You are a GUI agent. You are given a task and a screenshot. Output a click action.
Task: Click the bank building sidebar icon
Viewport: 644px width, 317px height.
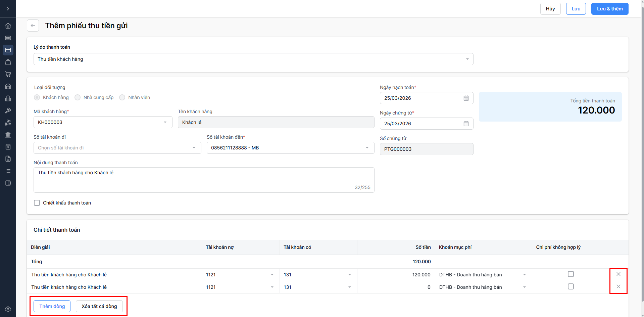(8, 135)
